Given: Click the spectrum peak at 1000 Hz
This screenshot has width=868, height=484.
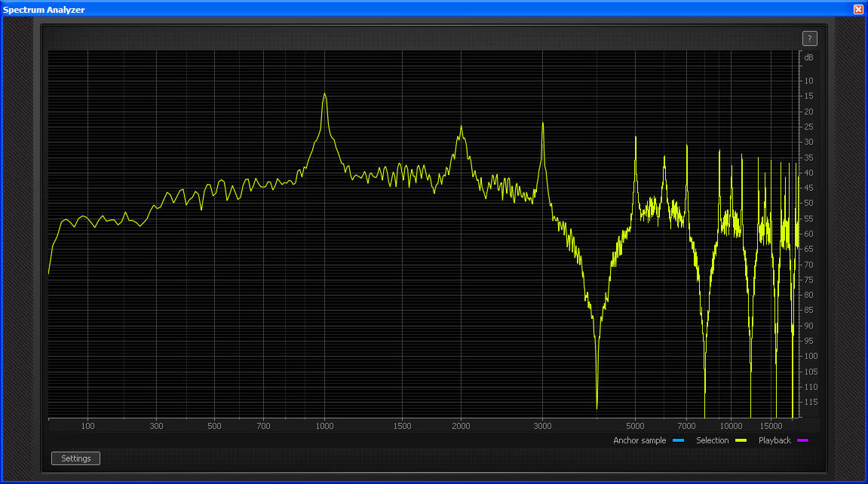Looking at the screenshot, I should click(x=325, y=94).
